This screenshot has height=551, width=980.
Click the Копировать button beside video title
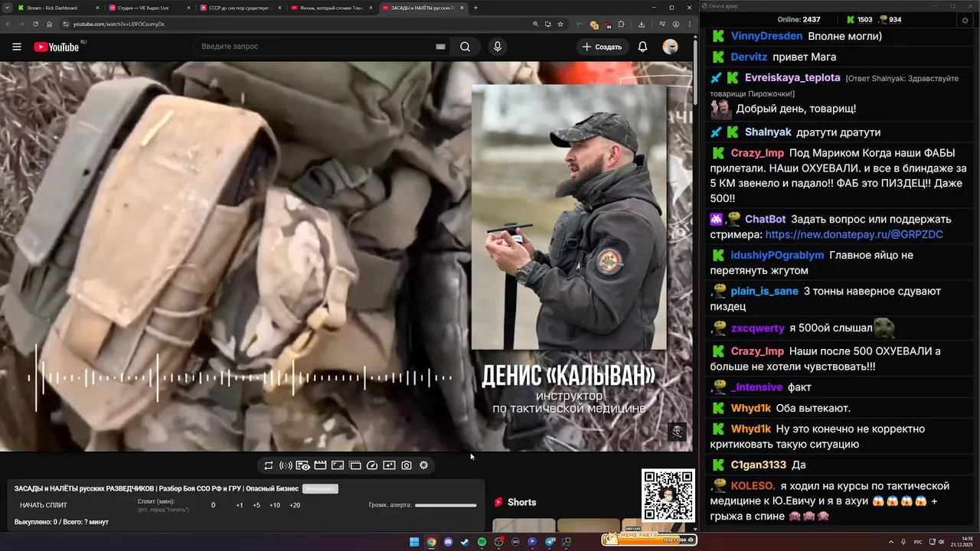point(320,488)
